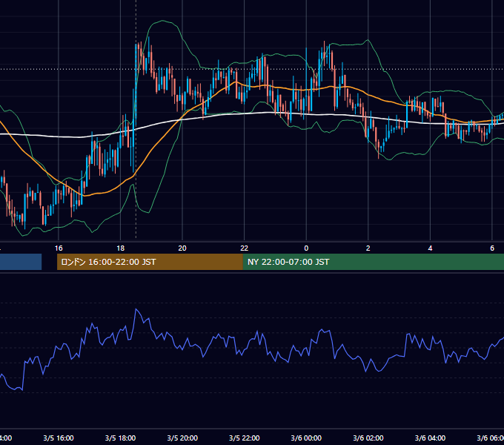Click hour label 2 on price chart axis
The image size is (504, 445).
[368, 248]
